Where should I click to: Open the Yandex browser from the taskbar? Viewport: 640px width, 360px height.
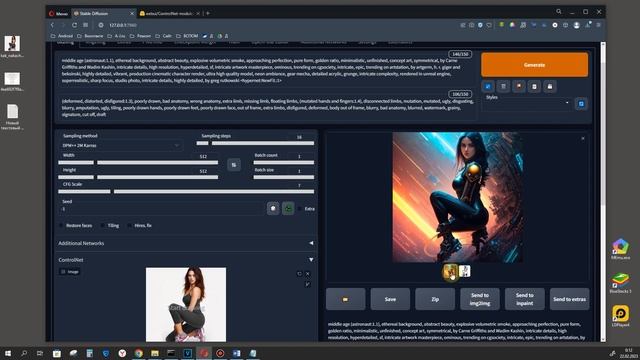(x=122, y=353)
